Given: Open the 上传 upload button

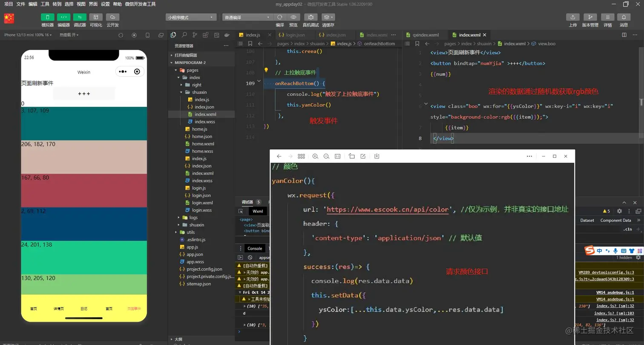Looking at the screenshot, I should 573,17.
